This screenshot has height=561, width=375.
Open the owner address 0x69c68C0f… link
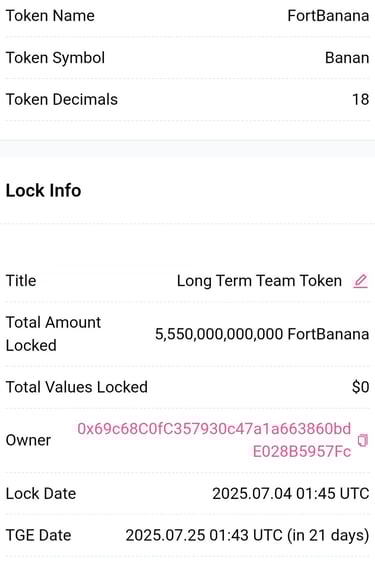click(214, 440)
